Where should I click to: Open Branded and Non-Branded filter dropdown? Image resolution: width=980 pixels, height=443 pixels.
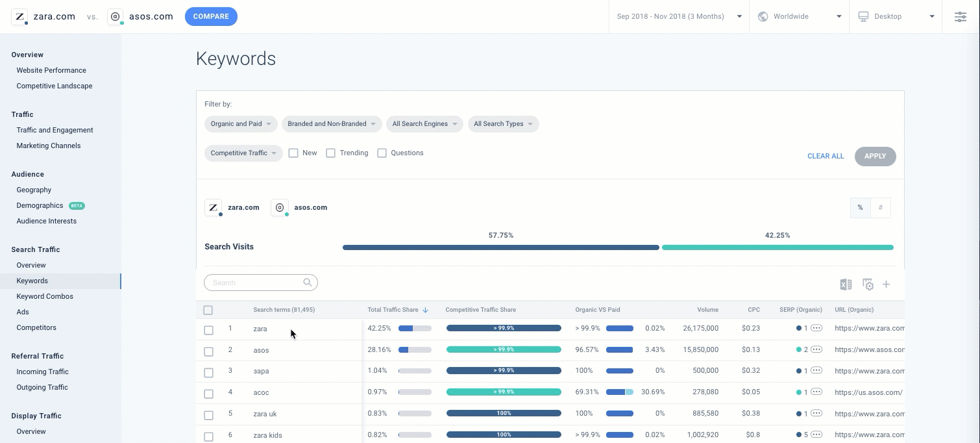[x=332, y=124]
